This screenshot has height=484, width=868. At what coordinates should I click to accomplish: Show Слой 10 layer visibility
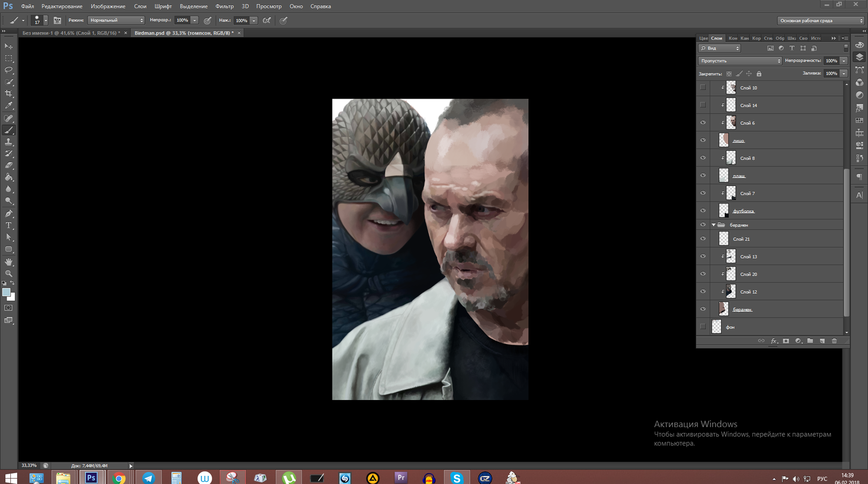click(x=703, y=87)
